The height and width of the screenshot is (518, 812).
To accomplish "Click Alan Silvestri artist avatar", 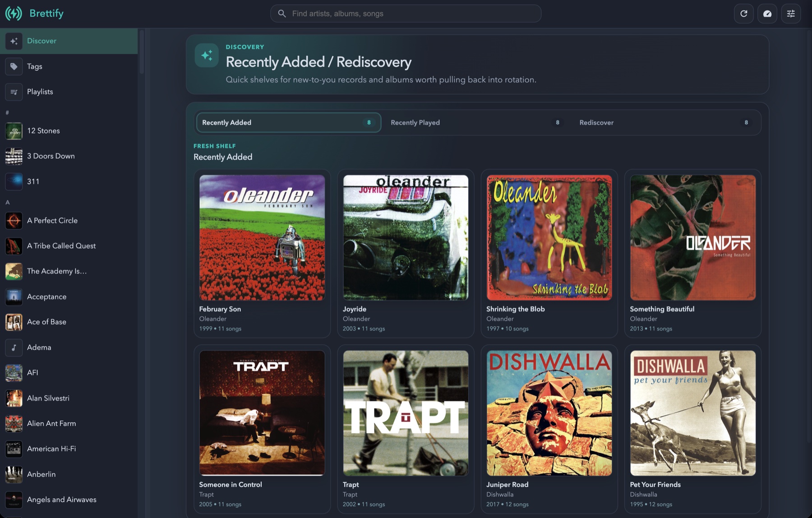I will [x=14, y=398].
